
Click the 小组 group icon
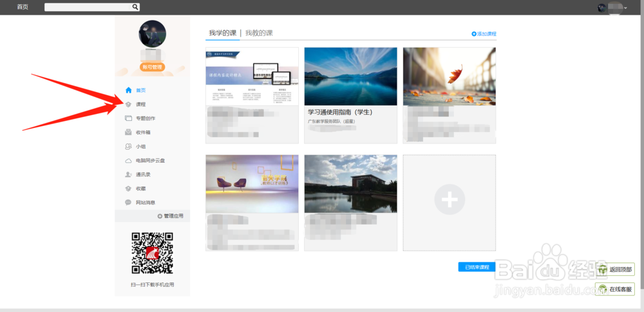pos(128,147)
